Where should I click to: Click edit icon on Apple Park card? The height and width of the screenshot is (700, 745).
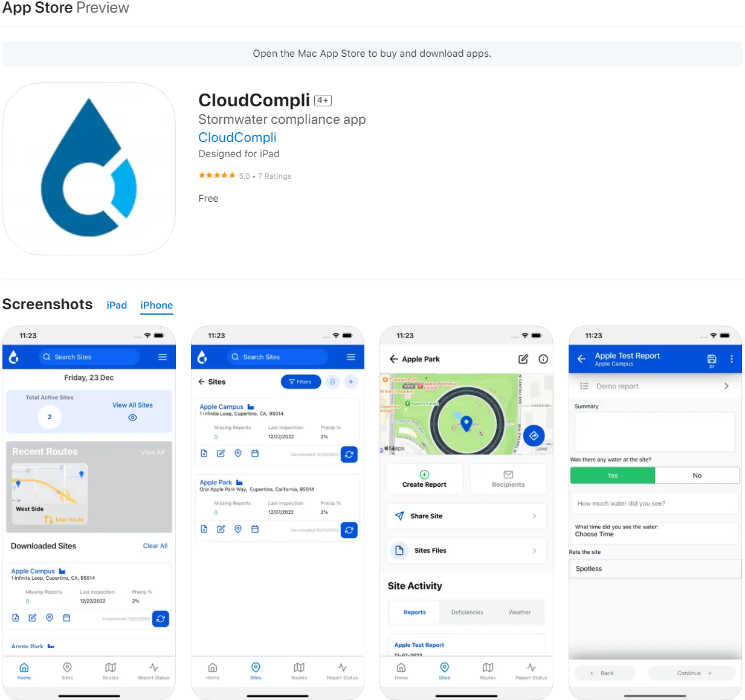click(221, 529)
